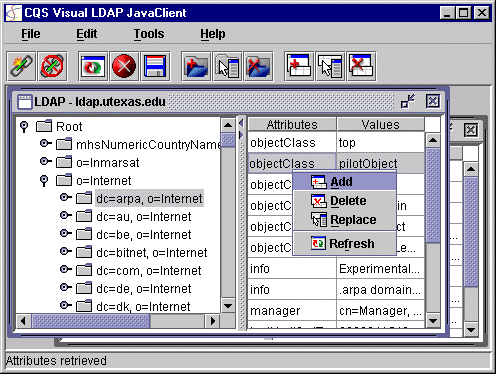
Task: Expand the dc=de node
Action: point(66,287)
